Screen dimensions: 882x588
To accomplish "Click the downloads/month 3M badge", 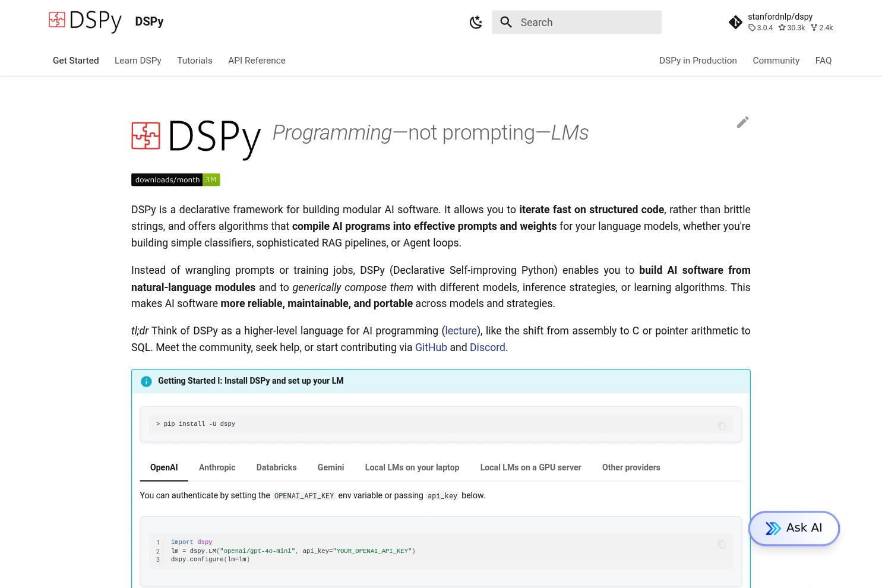I will click(176, 180).
